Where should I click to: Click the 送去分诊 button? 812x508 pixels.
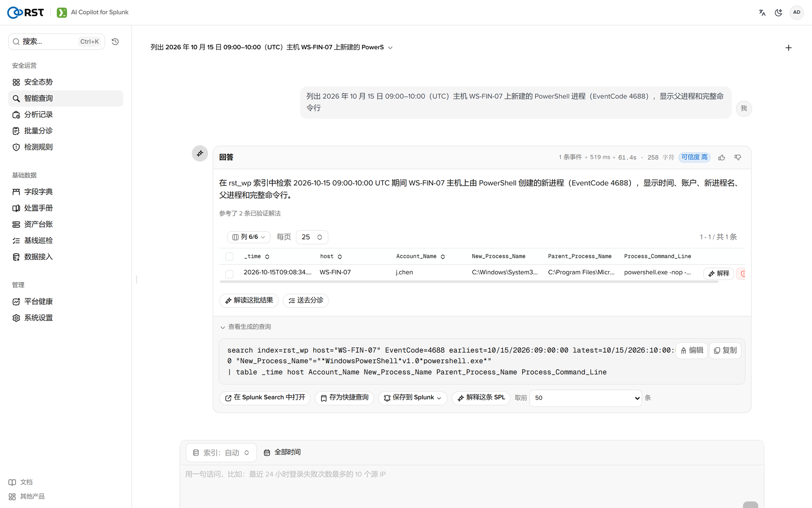305,301
